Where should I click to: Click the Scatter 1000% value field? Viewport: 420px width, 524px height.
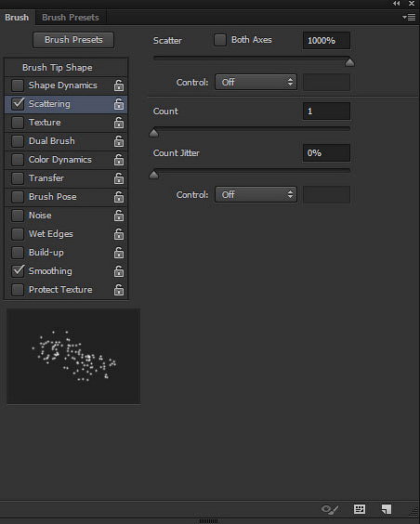click(x=326, y=41)
